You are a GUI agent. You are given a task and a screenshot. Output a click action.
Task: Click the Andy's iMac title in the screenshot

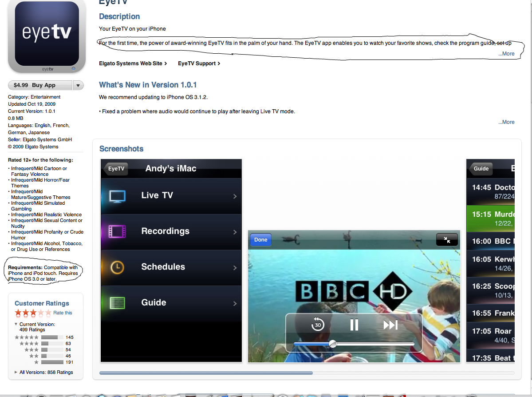[x=171, y=168]
